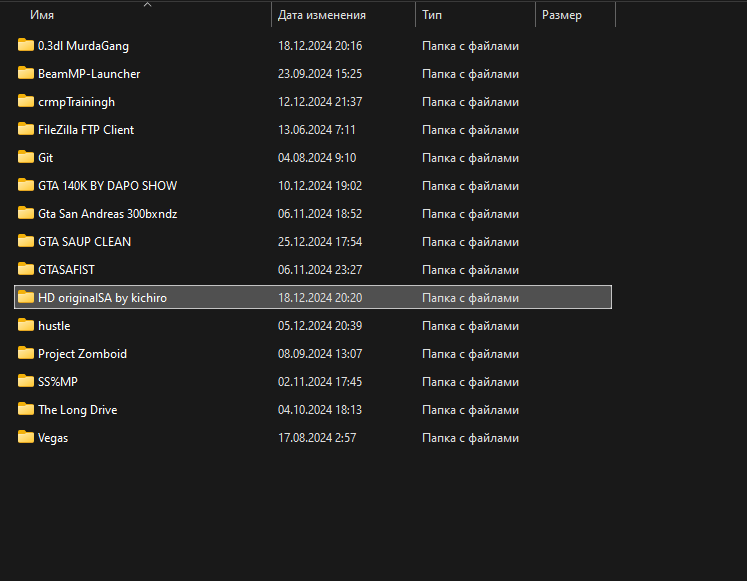Sort files by the Имя column header
This screenshot has height=581, width=747.
tap(42, 16)
